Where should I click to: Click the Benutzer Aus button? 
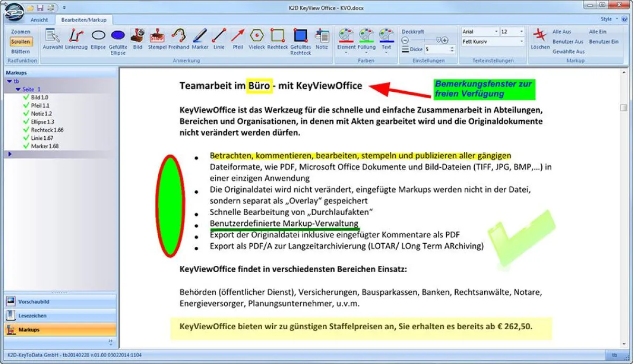tap(568, 42)
